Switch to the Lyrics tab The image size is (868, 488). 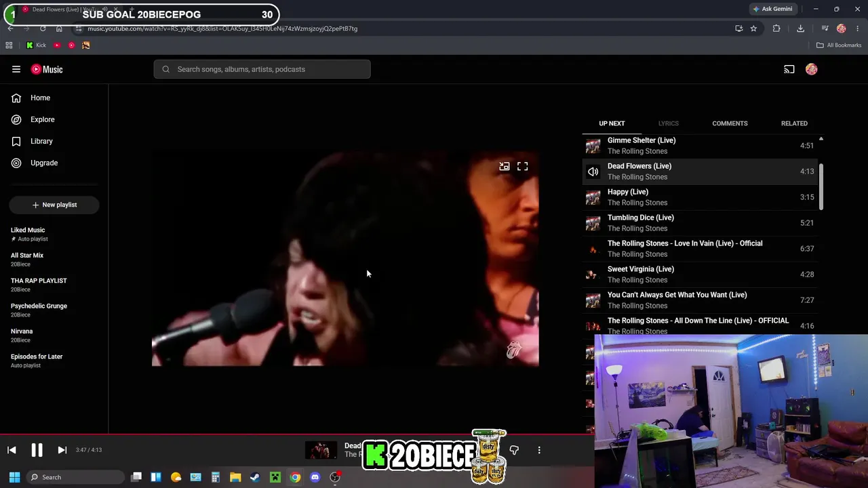point(669,123)
